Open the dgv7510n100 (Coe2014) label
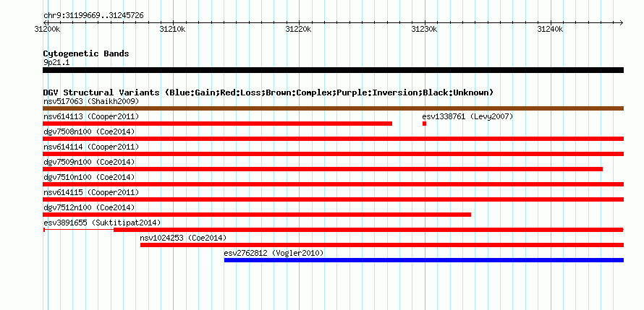644x310 pixels. coord(89,177)
